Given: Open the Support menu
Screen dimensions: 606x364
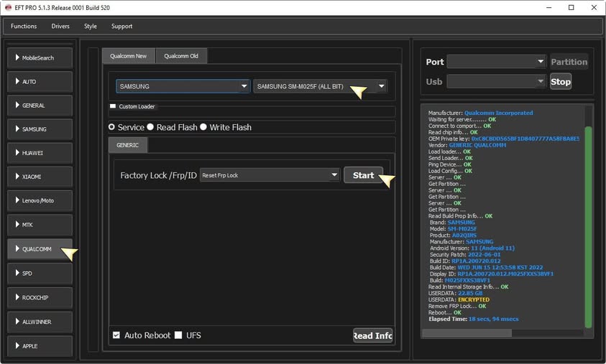Looking at the screenshot, I should pyautogui.click(x=121, y=27).
